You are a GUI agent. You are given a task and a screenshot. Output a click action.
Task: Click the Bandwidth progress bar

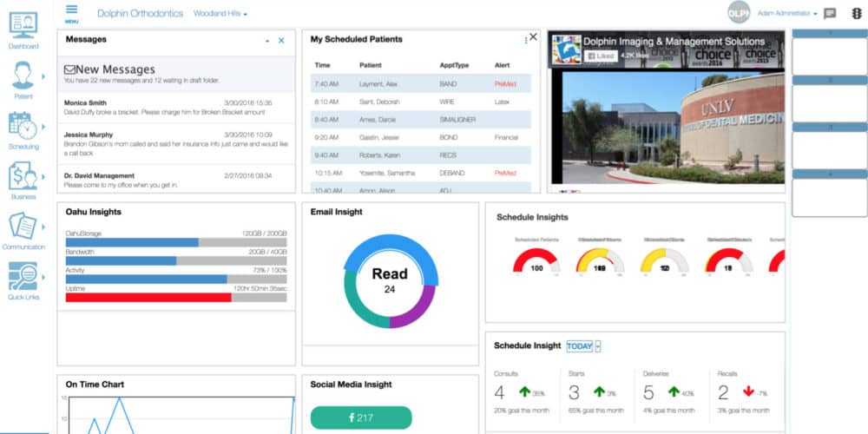176,260
